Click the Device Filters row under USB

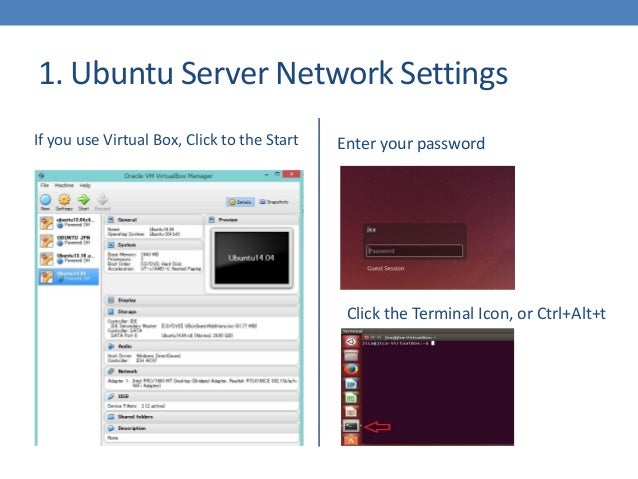point(136,406)
